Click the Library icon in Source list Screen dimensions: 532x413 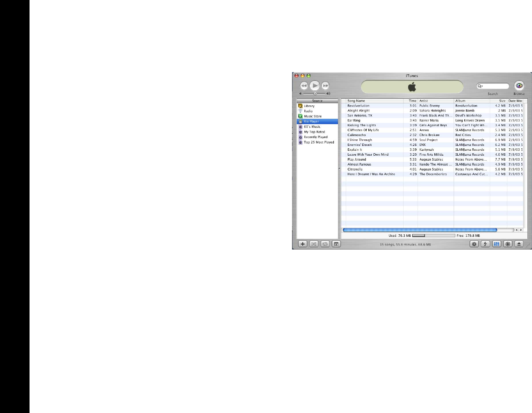coord(300,106)
